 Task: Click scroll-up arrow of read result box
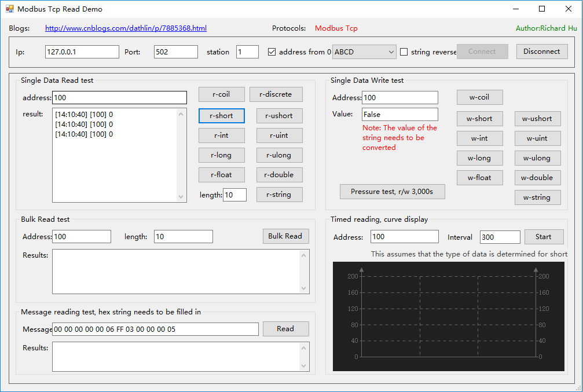click(181, 114)
